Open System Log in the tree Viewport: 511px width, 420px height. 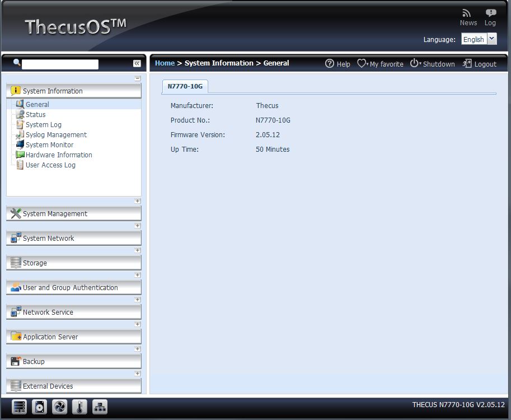(43, 124)
